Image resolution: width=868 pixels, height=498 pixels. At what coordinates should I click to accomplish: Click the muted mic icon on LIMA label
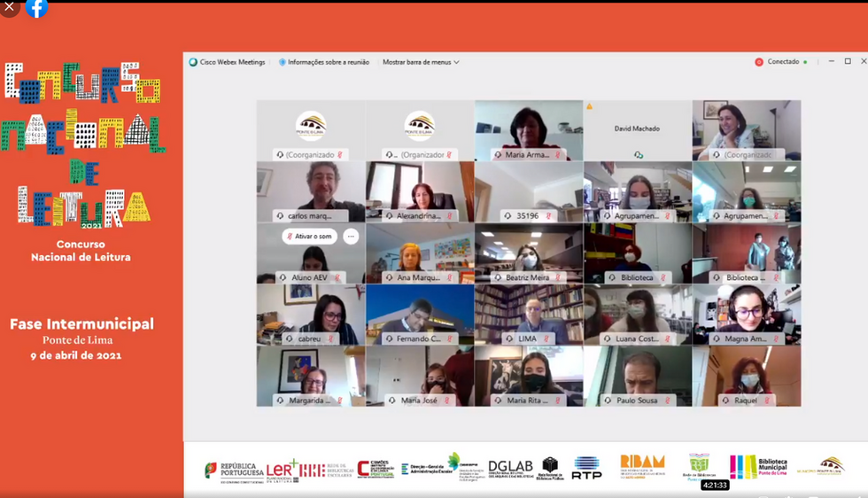[547, 338]
